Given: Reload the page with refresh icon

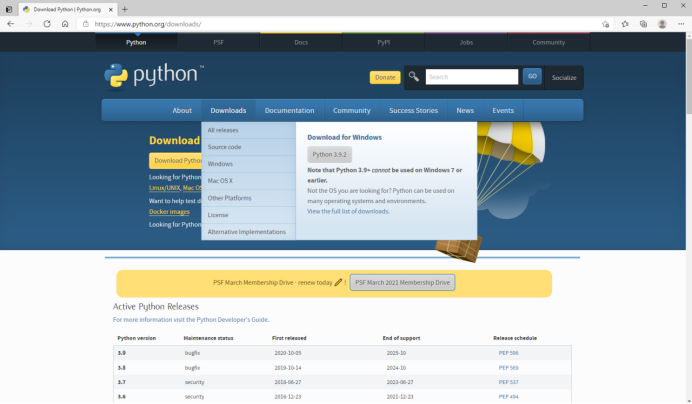Looking at the screenshot, I should point(47,24).
